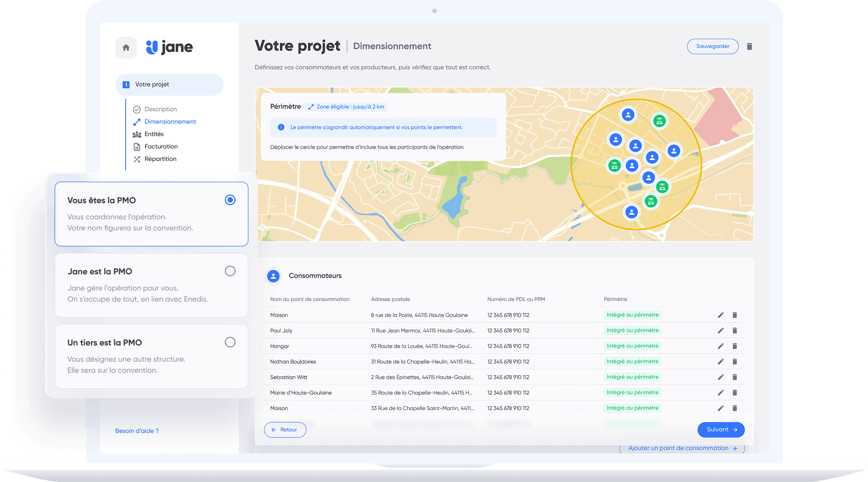Delete the Hangar row trash icon

click(x=734, y=346)
